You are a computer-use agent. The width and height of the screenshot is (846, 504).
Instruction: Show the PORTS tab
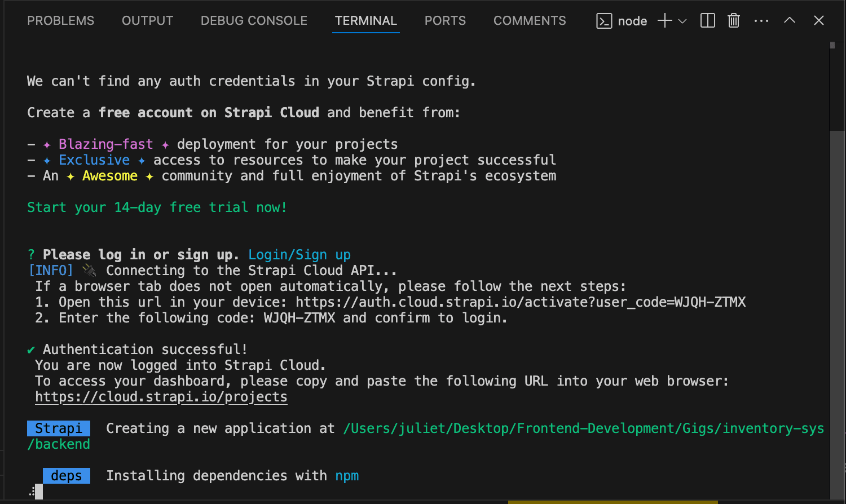pos(445,21)
